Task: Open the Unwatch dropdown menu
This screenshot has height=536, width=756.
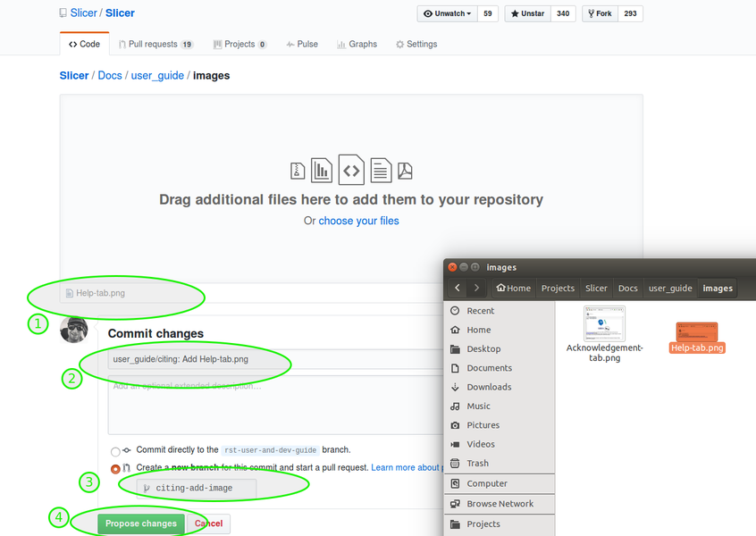Action: click(447, 14)
